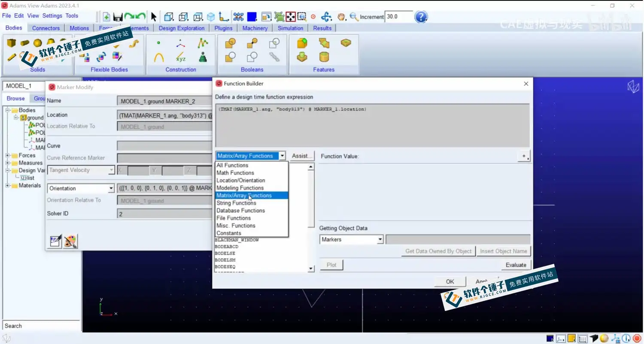Click the Assist... button
The width and height of the screenshot is (644, 344).
coord(302,156)
